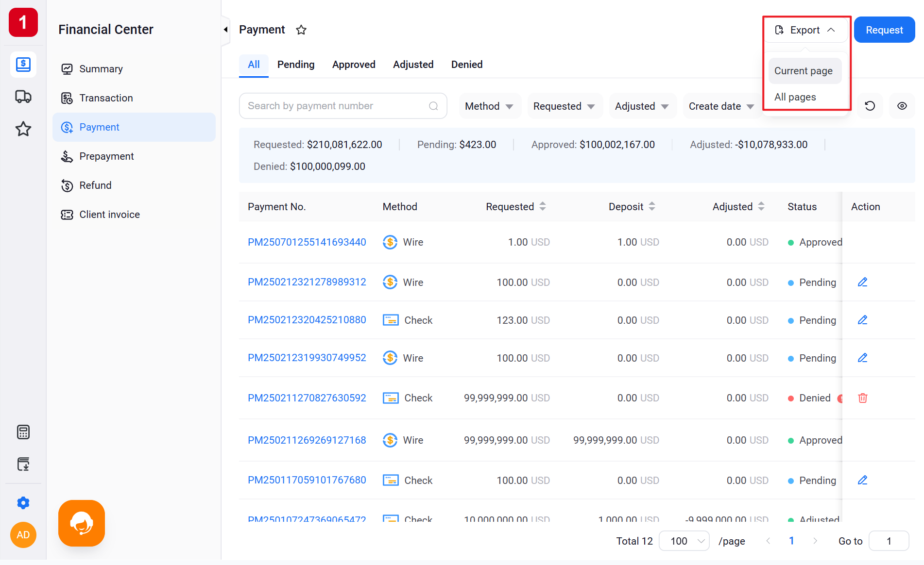This screenshot has width=924, height=565.
Task: Edit payment PM250212320425210880
Action: [x=862, y=320]
